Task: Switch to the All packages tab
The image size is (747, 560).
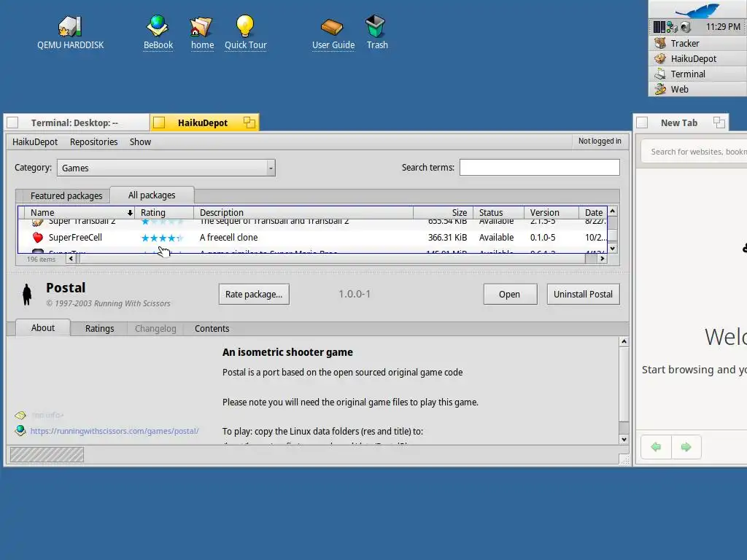Action: (152, 195)
